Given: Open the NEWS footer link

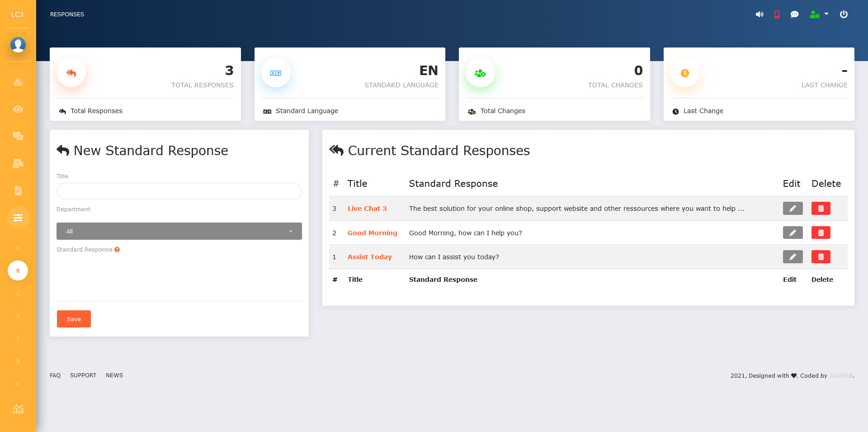Looking at the screenshot, I should tap(114, 375).
